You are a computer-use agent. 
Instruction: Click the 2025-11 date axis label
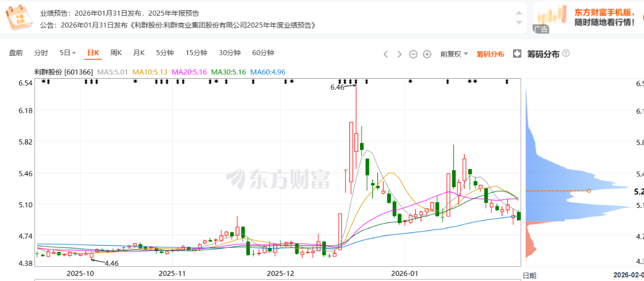(173, 273)
